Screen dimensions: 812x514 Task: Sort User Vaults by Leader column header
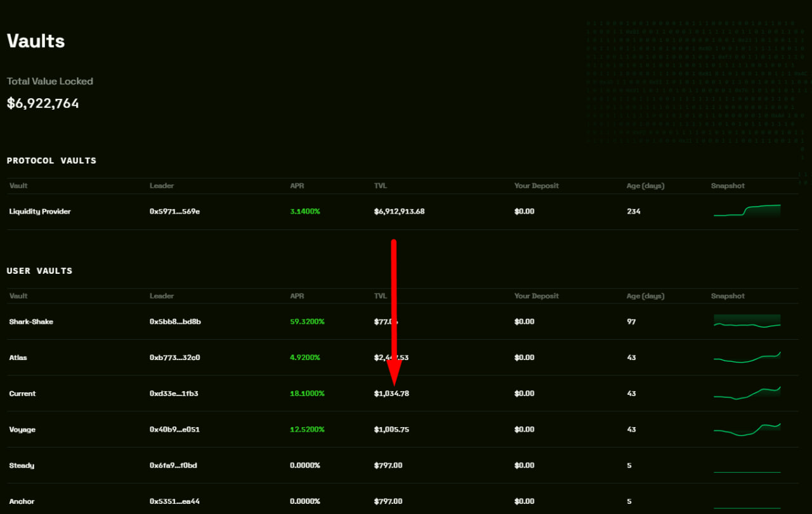coord(162,296)
